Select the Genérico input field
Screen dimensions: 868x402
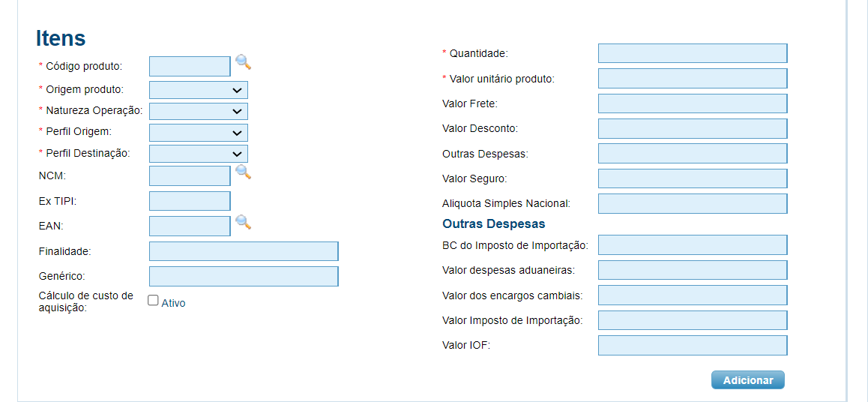click(244, 276)
